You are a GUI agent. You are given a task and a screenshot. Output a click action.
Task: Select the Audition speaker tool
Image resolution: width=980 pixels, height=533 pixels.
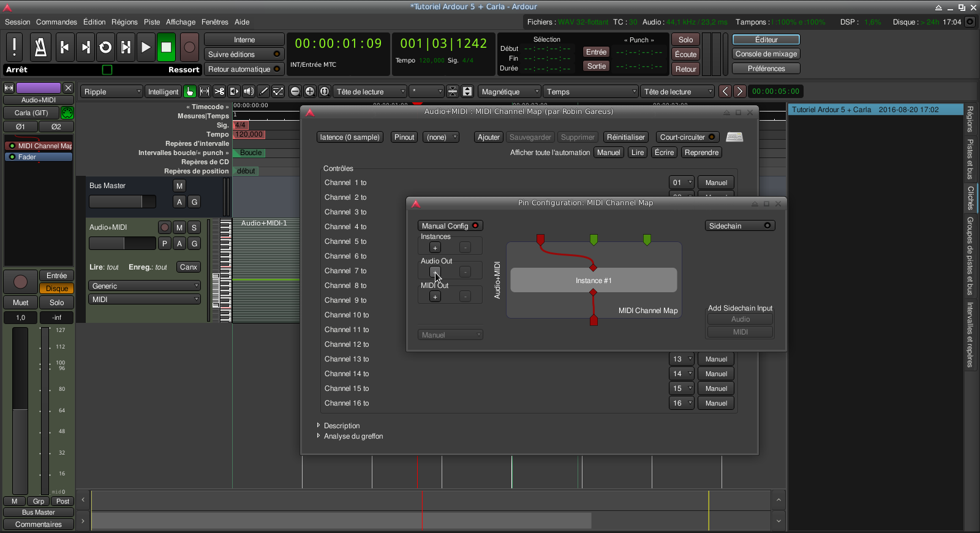pos(249,91)
